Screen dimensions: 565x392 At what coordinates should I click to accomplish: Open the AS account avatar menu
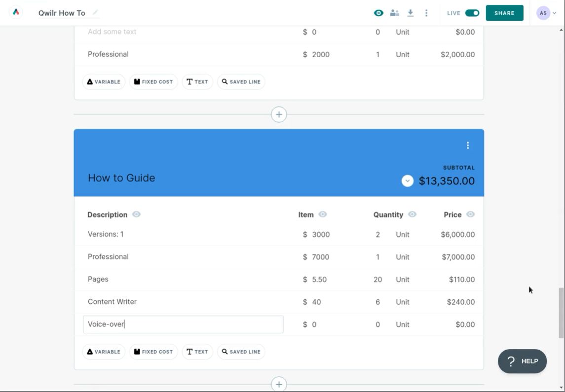pos(546,13)
